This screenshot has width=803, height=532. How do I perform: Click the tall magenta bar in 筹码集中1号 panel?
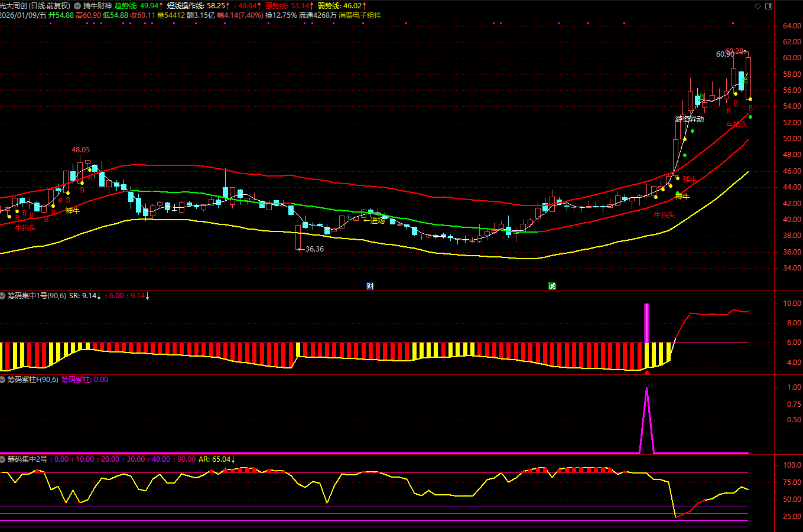pyautogui.click(x=646, y=323)
